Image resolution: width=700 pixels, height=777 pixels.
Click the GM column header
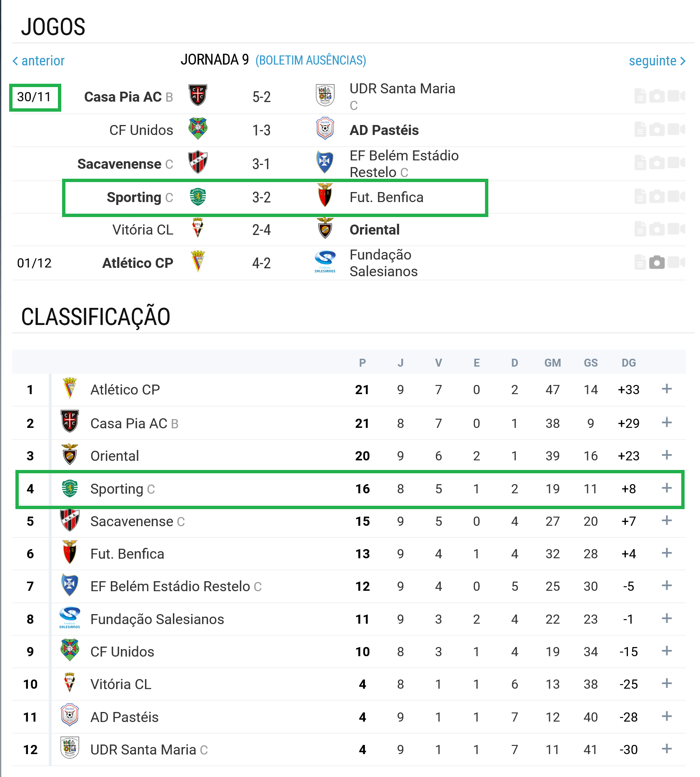pos(552,363)
